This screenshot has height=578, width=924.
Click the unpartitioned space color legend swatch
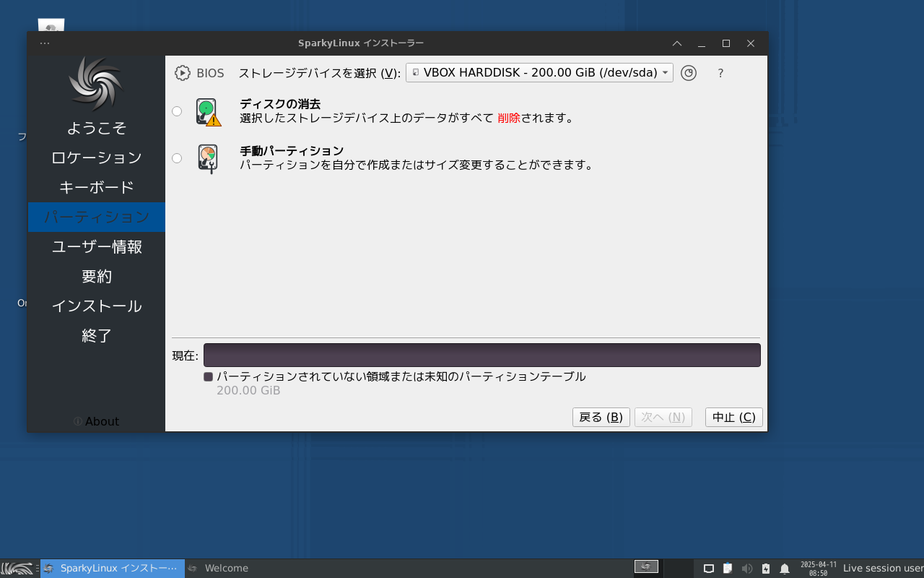click(x=209, y=377)
